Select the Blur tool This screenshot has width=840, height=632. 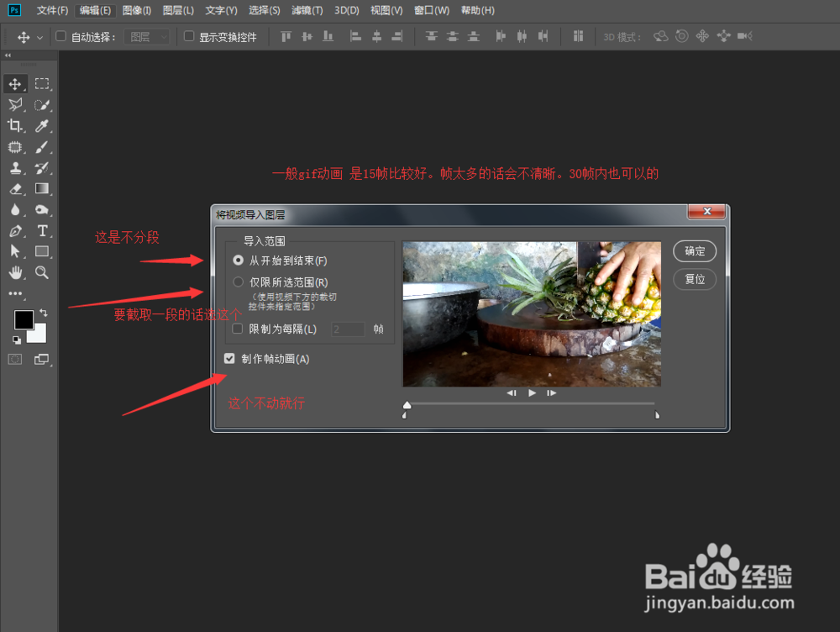click(x=15, y=209)
